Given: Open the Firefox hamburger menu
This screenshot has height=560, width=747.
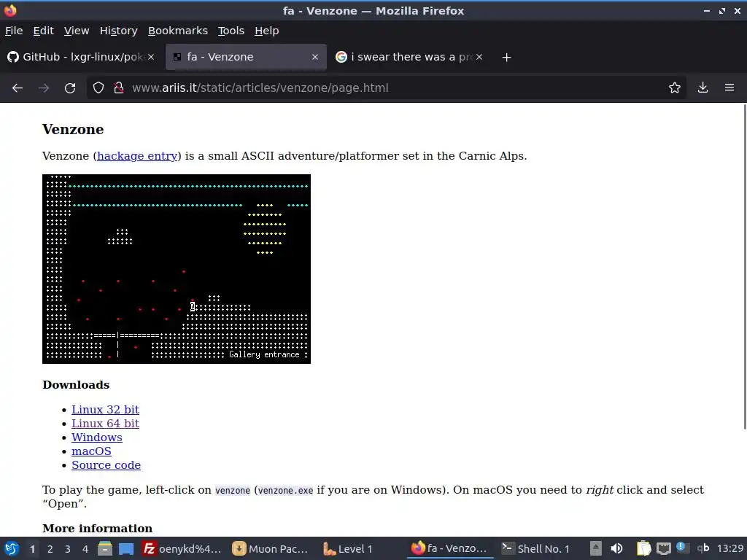Looking at the screenshot, I should point(729,87).
